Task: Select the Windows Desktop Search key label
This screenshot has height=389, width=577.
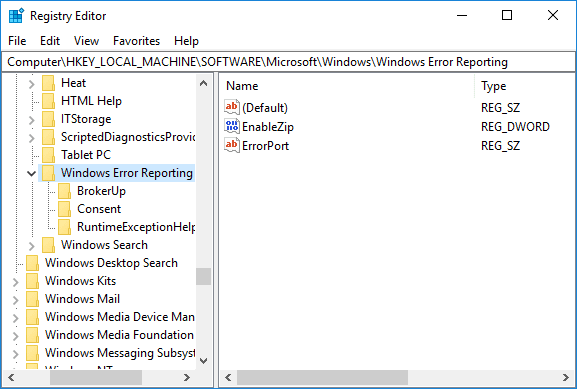Action: pyautogui.click(x=111, y=263)
